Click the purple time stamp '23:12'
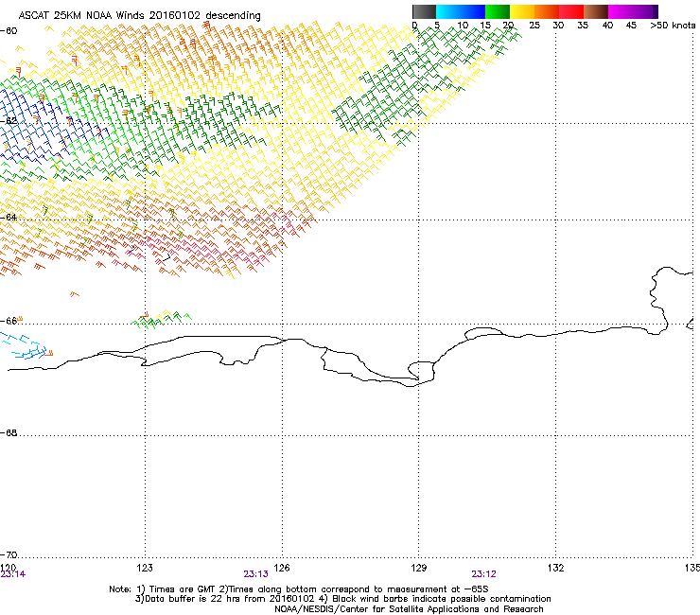This screenshot has height=615, width=700. click(484, 574)
